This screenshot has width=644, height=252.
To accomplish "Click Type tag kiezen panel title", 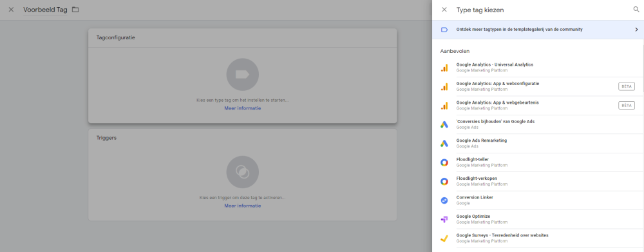I will point(480,10).
